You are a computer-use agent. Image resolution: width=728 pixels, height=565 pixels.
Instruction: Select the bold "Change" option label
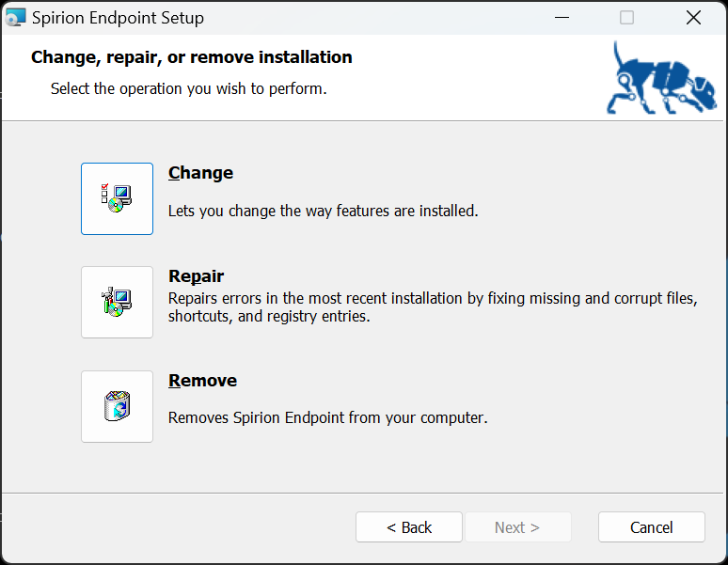coord(200,173)
